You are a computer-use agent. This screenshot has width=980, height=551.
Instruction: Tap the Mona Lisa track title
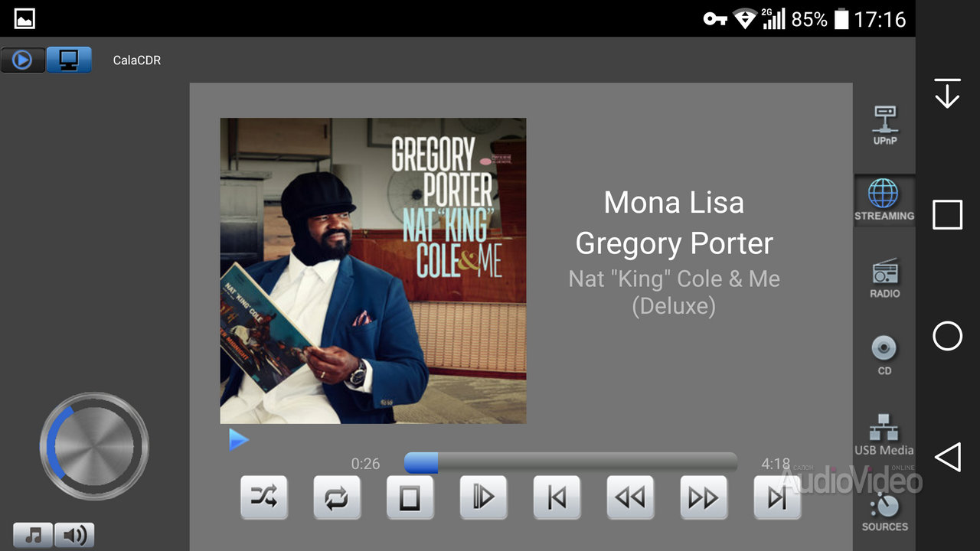click(674, 203)
